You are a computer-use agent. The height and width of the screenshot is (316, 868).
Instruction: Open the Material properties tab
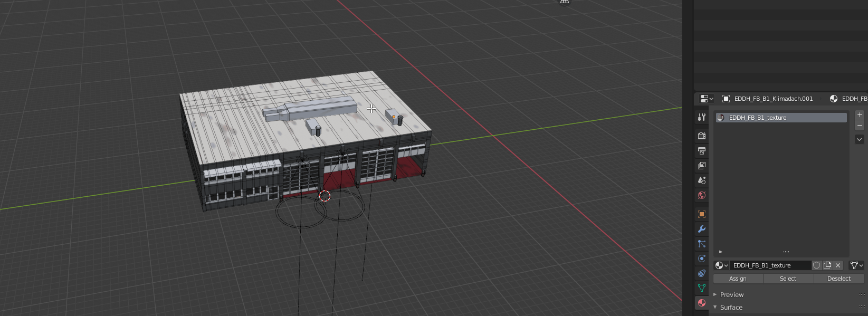coord(701,303)
